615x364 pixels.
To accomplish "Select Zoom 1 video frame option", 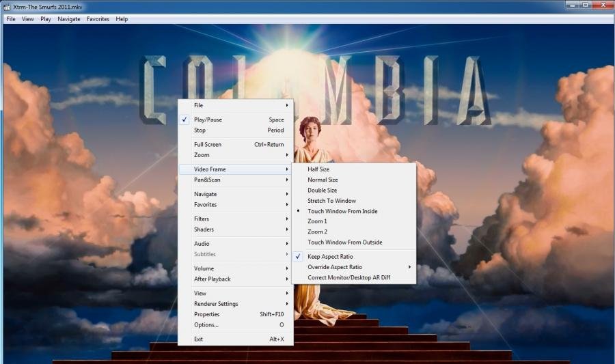I will 354,221.
